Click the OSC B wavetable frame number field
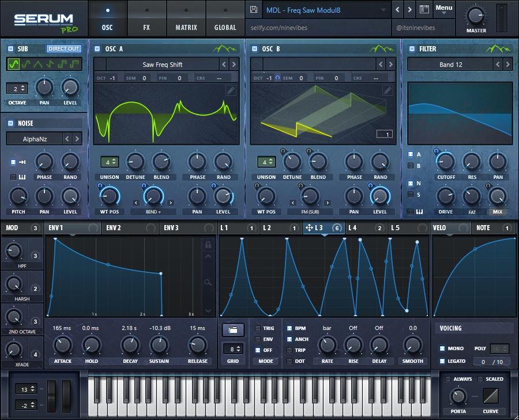The height and width of the screenshot is (420, 519). 385,134
